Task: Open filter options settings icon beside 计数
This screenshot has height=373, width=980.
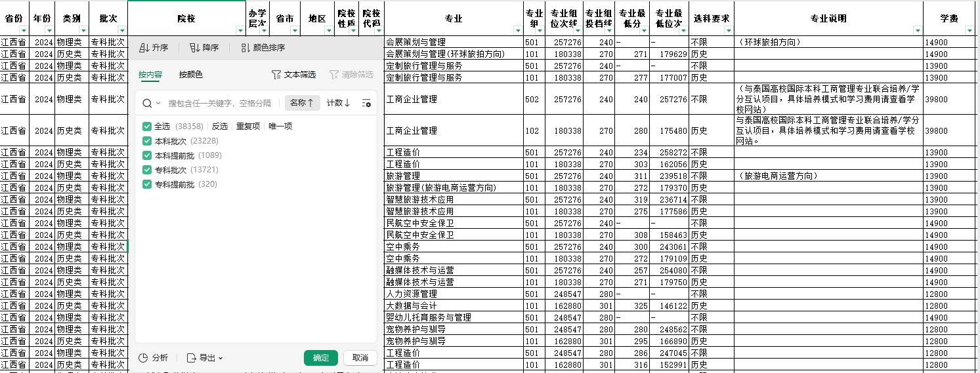Action: coord(366,103)
